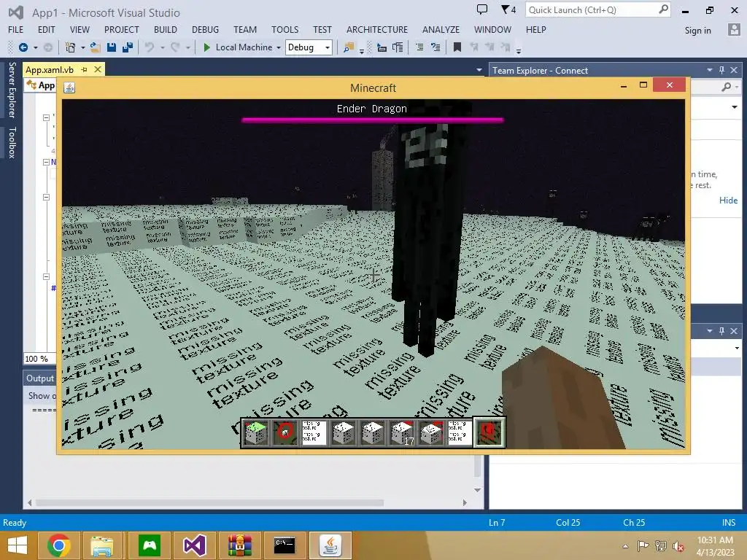The image size is (747, 560).
Task: Toggle auto-hide pin on the lower right panel
Action: (x=721, y=330)
